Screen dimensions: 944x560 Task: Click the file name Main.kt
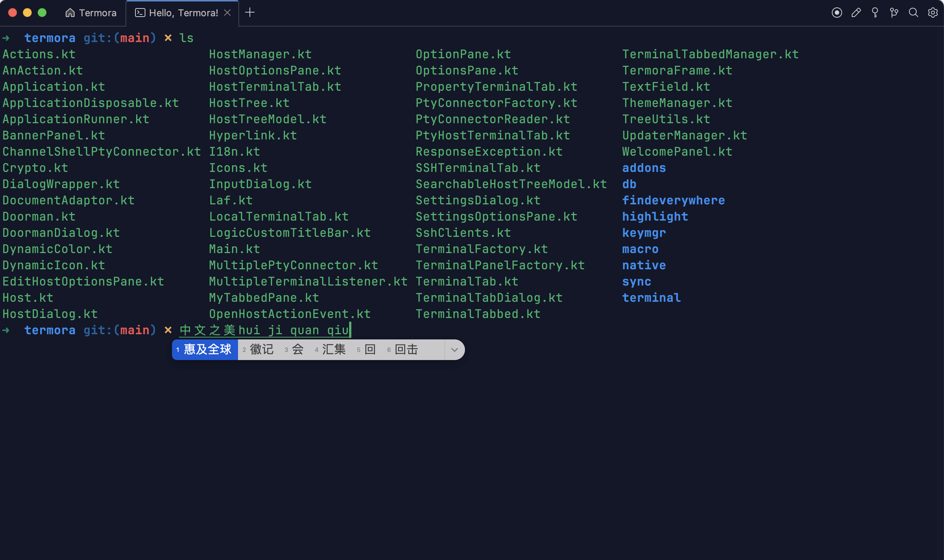point(235,249)
